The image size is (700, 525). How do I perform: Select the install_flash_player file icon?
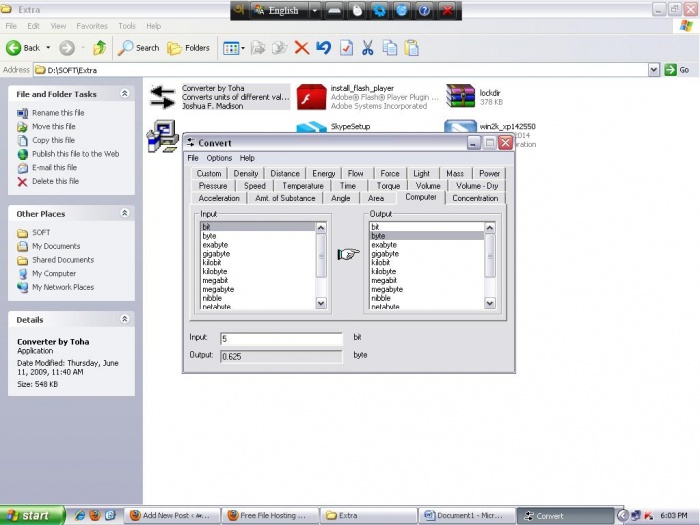pyautogui.click(x=312, y=96)
